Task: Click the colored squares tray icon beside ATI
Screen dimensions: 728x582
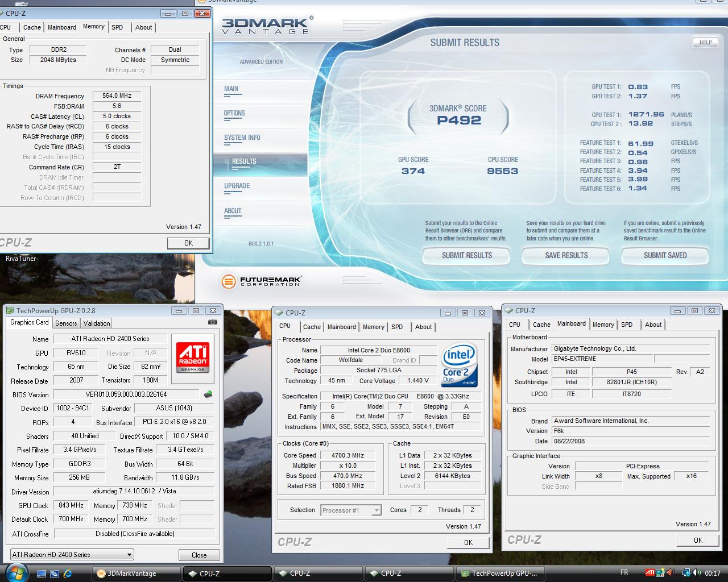Action: coord(660,573)
